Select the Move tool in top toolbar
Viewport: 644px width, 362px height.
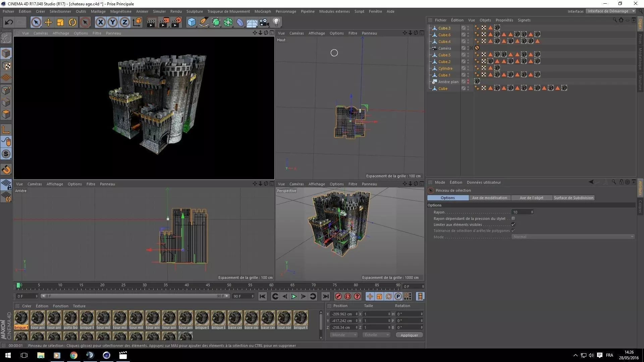(x=48, y=22)
